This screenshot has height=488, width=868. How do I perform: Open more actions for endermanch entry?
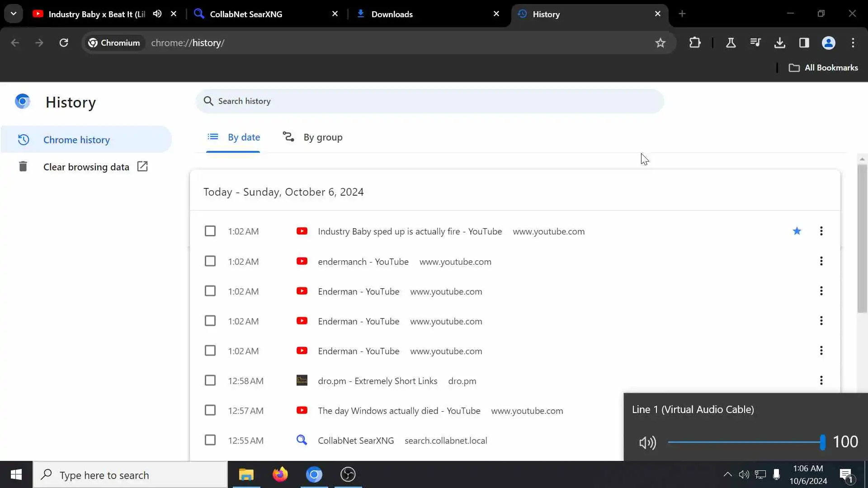tap(821, 261)
